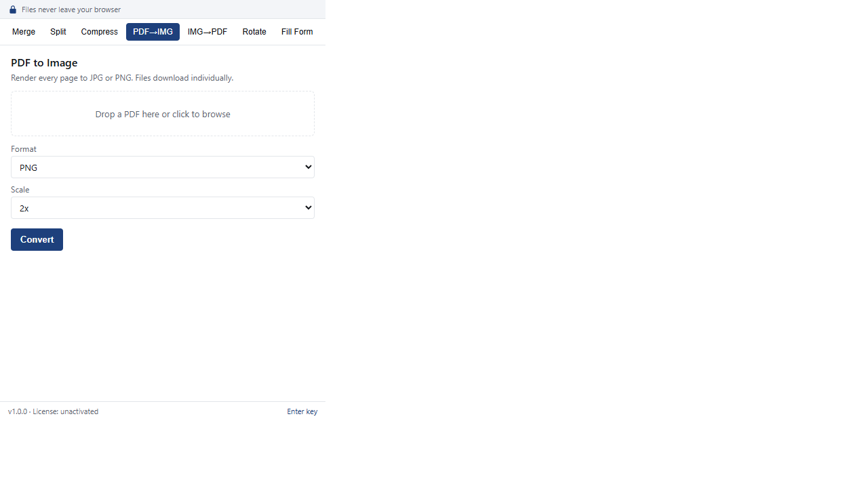The height and width of the screenshot is (488, 868).
Task: Click the 'Files never leave your browser' text
Action: (x=71, y=9)
